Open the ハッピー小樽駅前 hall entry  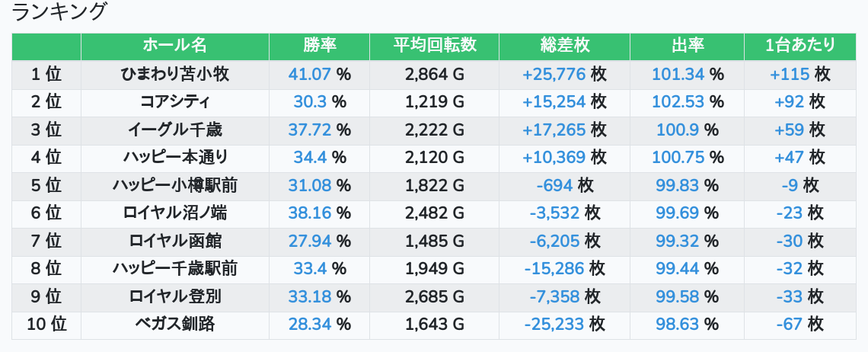coord(175,185)
